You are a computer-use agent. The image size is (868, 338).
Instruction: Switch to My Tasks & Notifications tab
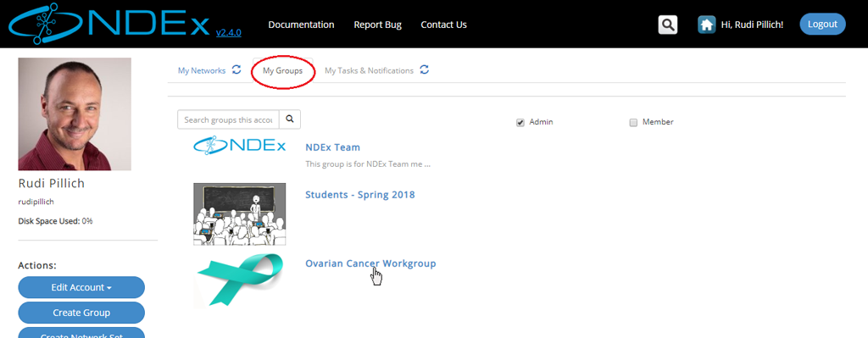click(x=369, y=71)
